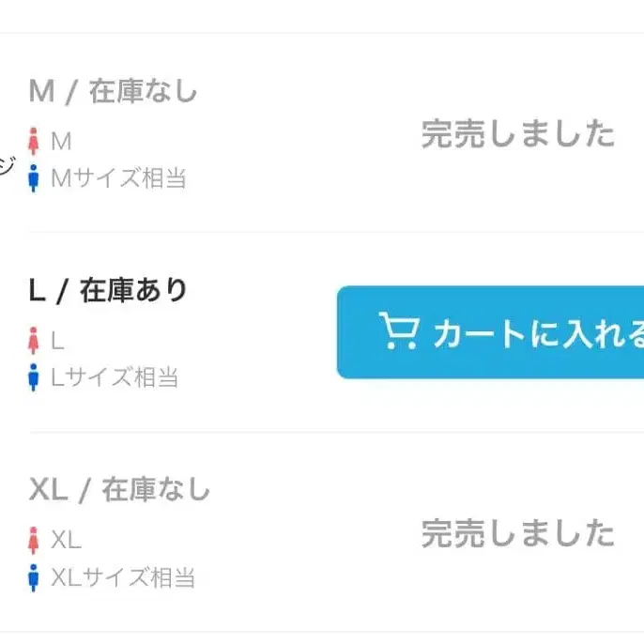Click the shopping cart icon
Screen dimensions: 644x644
point(398,332)
